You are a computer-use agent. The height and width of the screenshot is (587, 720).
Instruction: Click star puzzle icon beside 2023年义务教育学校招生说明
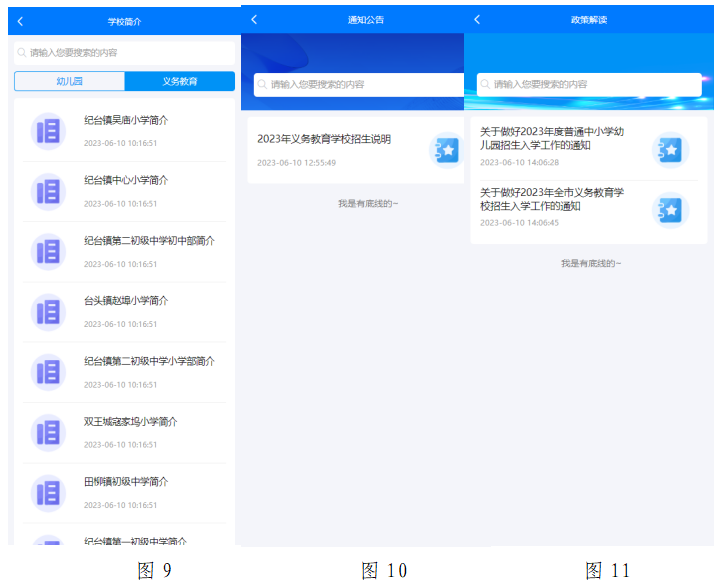(446, 150)
